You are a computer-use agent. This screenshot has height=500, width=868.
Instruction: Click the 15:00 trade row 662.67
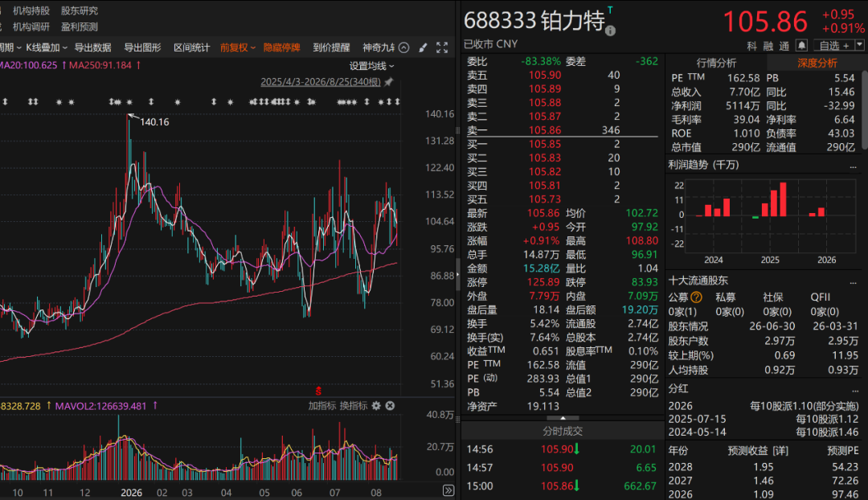563,486
